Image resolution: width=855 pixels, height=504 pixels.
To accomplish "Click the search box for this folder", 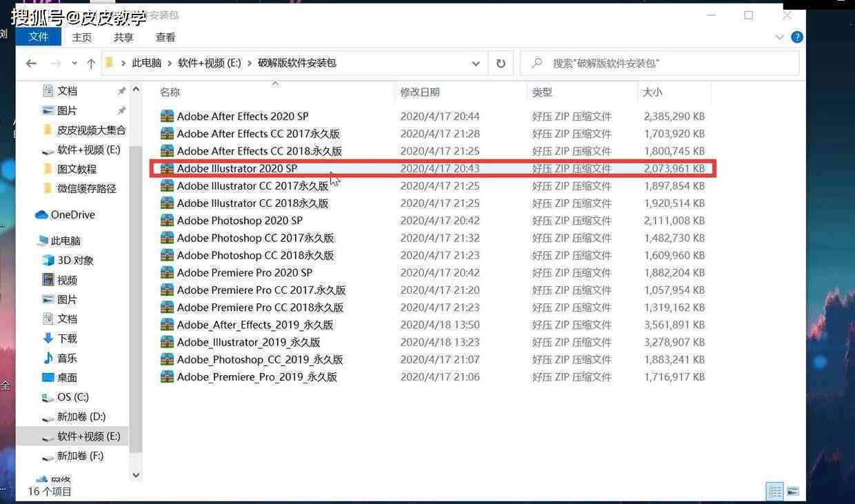I will 660,63.
